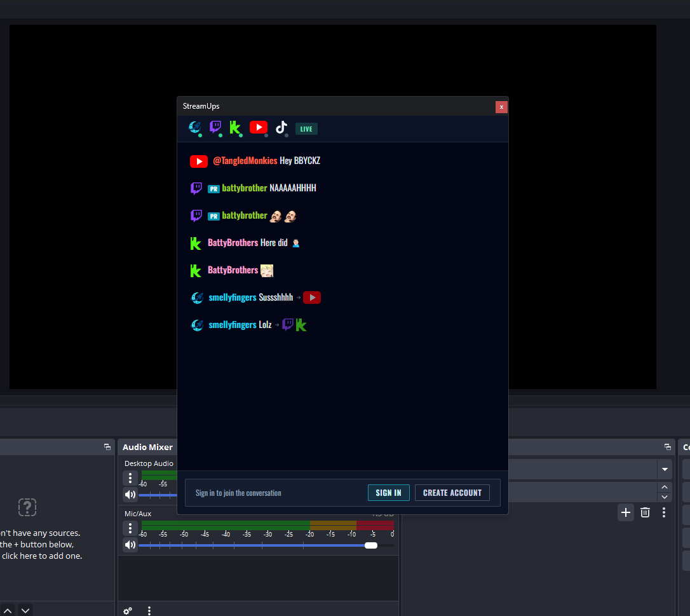This screenshot has width=690, height=616.
Task: Increase transition duration up arrow
Action: pyautogui.click(x=665, y=487)
